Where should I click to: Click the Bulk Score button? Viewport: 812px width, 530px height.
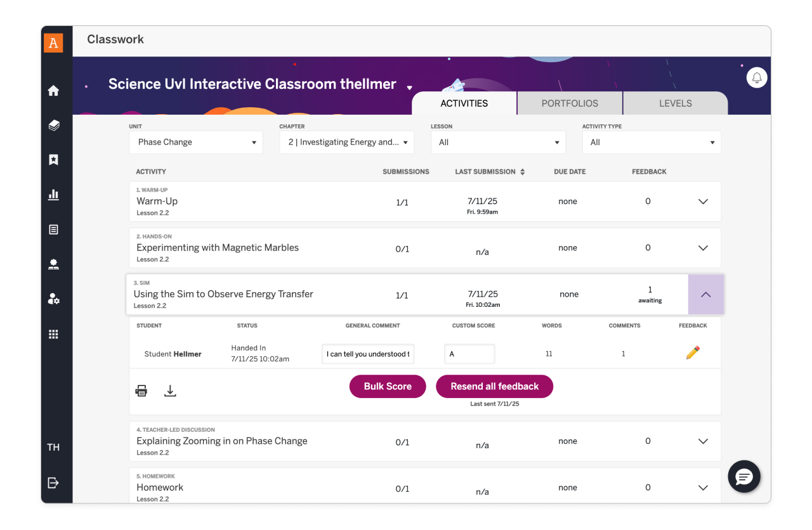tap(388, 386)
